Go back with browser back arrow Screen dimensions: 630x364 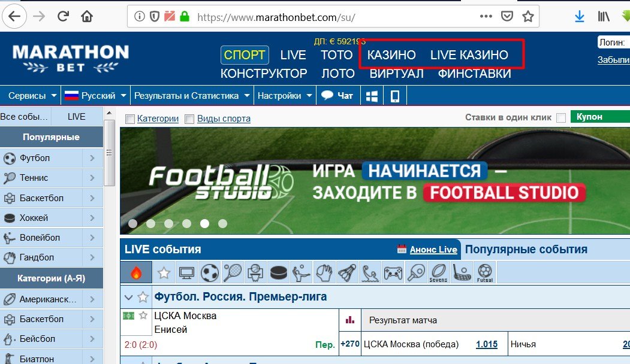[14, 16]
